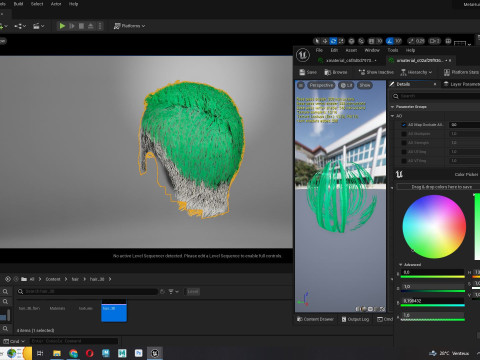The height and width of the screenshot is (360, 480).
Task: Toggle the Level filter chip
Action: coord(193,292)
